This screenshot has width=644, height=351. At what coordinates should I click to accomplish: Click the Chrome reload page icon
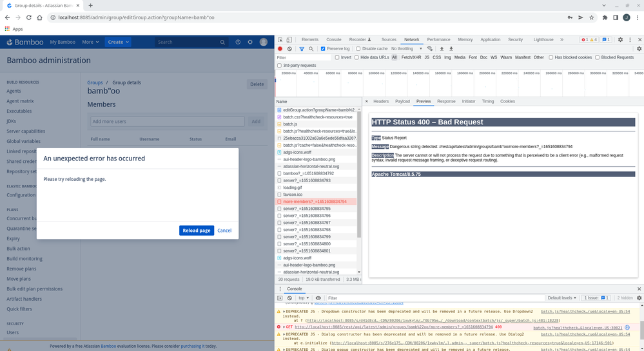(29, 17)
